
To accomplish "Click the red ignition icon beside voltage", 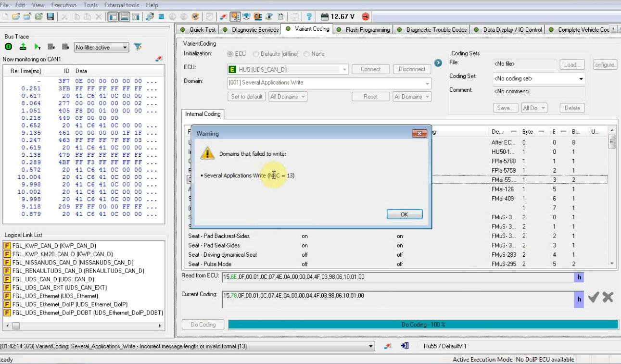I will pyautogui.click(x=366, y=17).
